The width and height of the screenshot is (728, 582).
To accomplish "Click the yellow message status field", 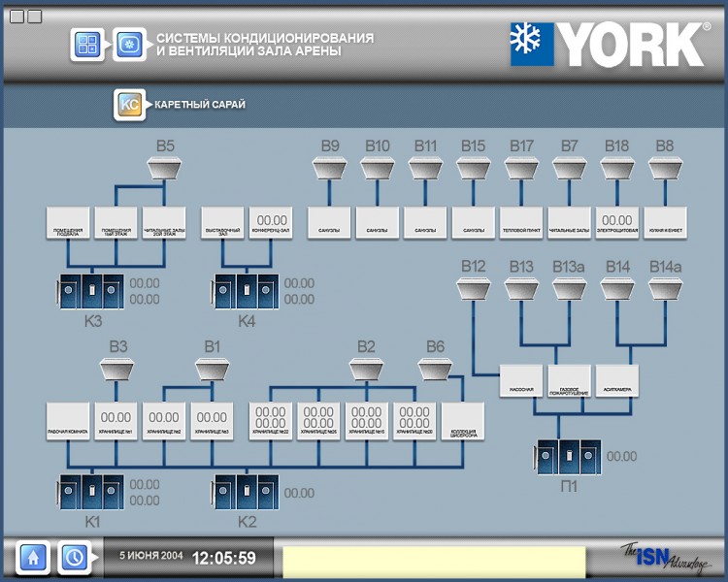I will pos(434,562).
